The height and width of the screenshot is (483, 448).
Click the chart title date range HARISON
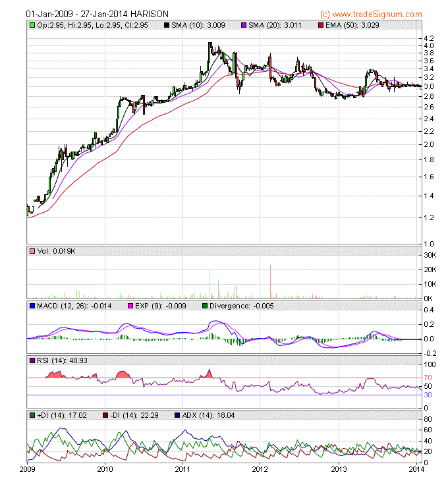98,14
